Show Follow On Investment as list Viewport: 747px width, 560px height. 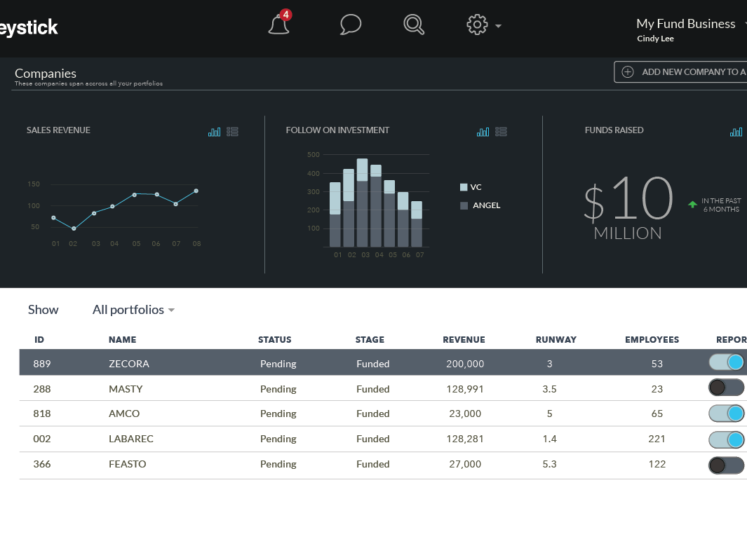pos(502,132)
